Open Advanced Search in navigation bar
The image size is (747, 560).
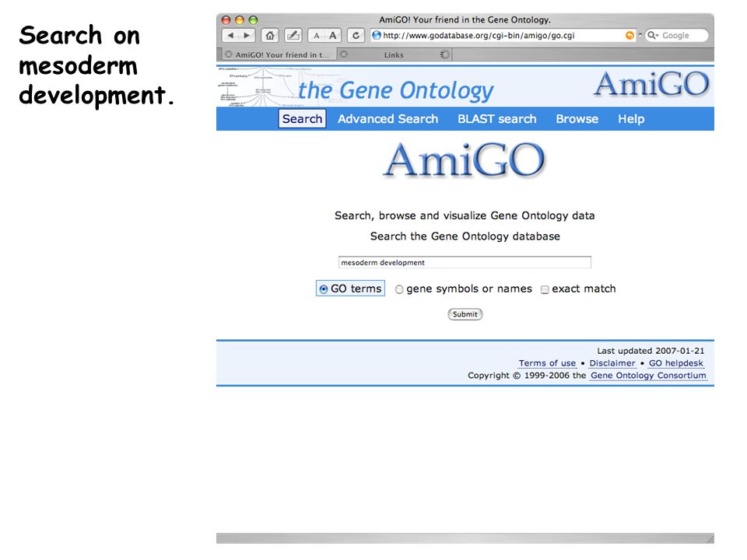point(388,118)
